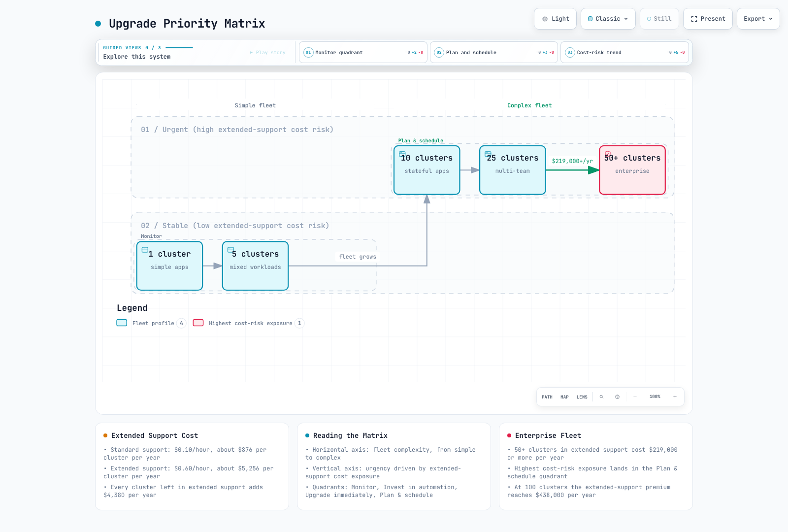Click the $219,000+/yr edge label

coord(572,161)
